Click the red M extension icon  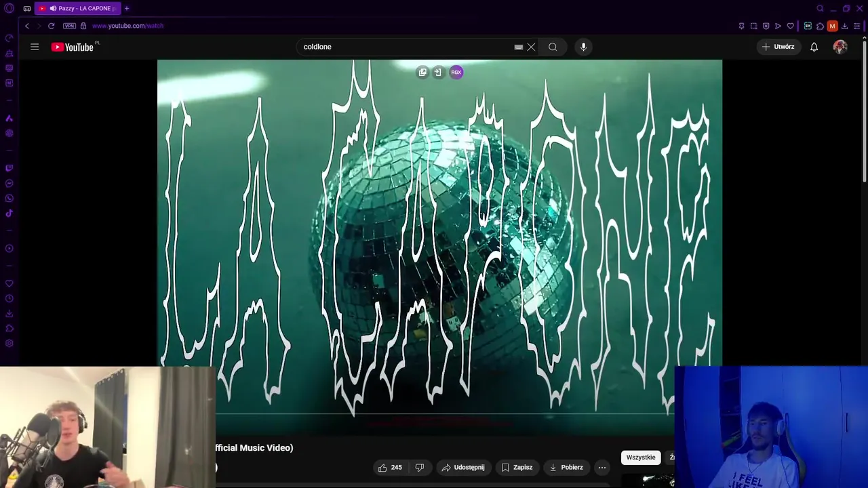pyautogui.click(x=832, y=26)
